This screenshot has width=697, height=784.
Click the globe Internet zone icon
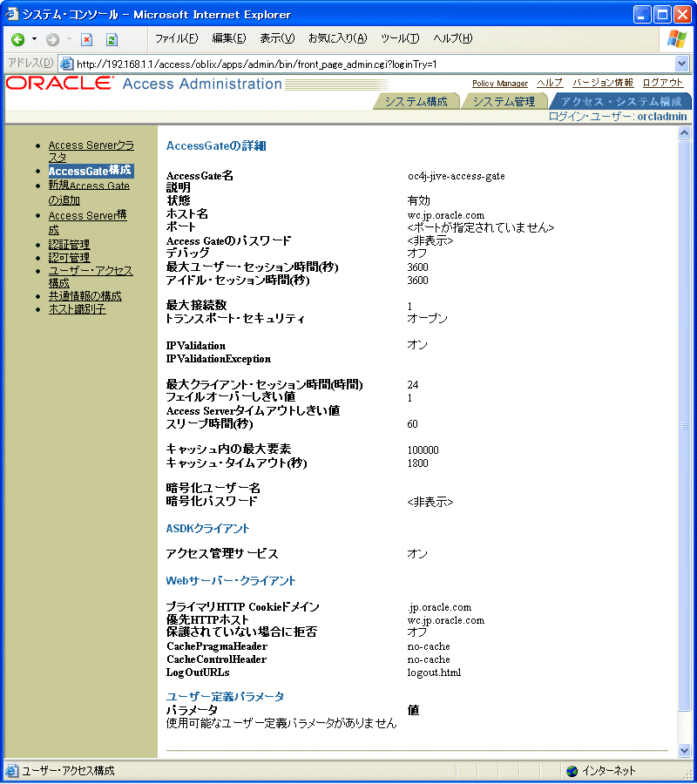[x=572, y=771]
